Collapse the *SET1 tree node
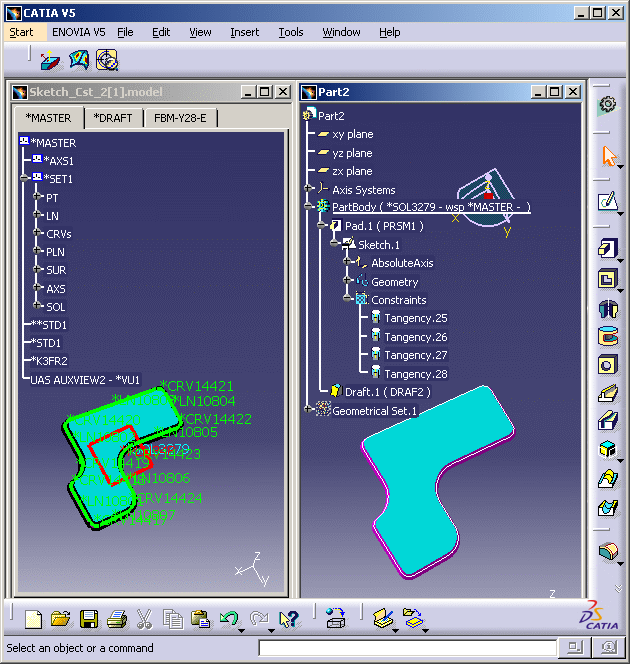The width and height of the screenshot is (630, 664). [24, 179]
